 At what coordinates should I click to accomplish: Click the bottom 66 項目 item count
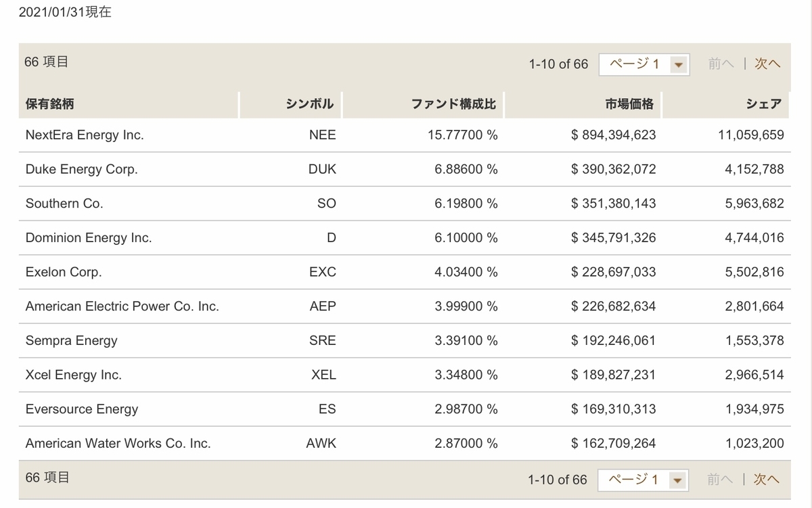point(47,477)
